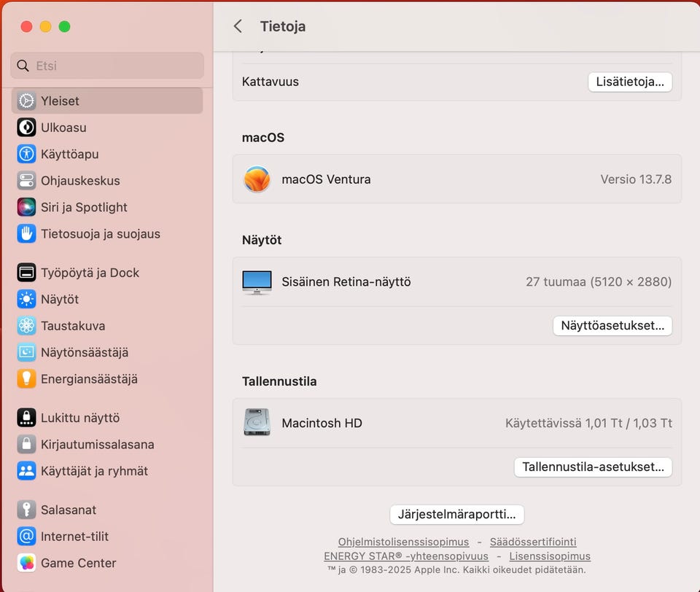Close the window with red button
This screenshot has width=700, height=592.
(27, 27)
